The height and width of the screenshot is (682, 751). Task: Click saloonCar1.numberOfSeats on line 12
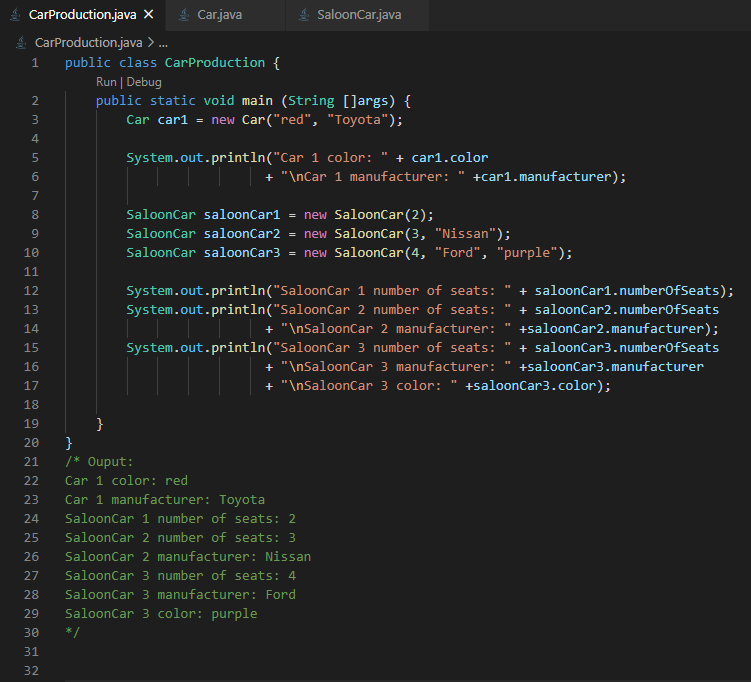pos(627,291)
